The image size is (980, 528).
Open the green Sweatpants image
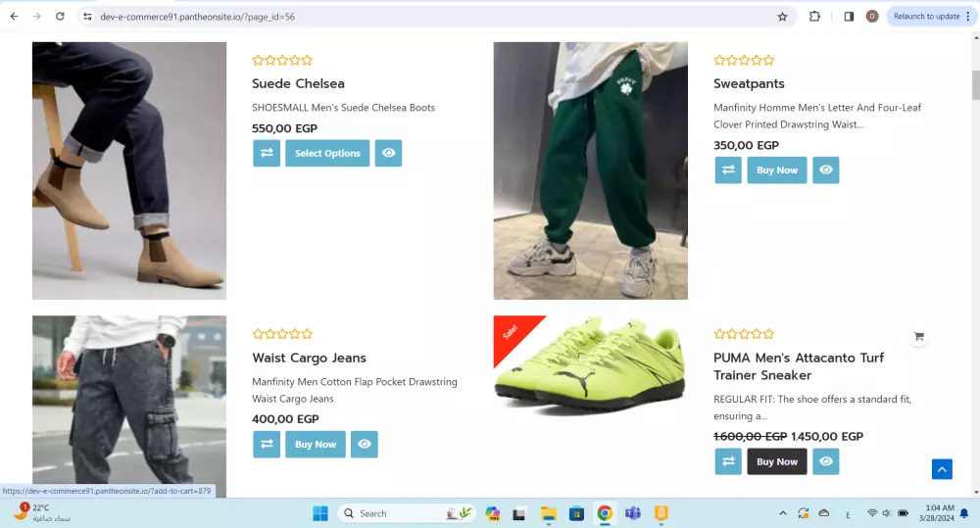click(591, 170)
